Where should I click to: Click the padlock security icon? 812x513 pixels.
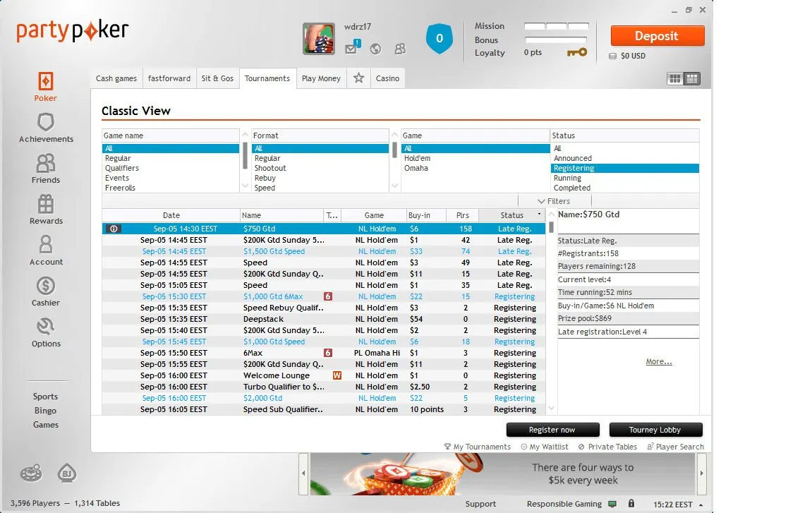(x=631, y=503)
